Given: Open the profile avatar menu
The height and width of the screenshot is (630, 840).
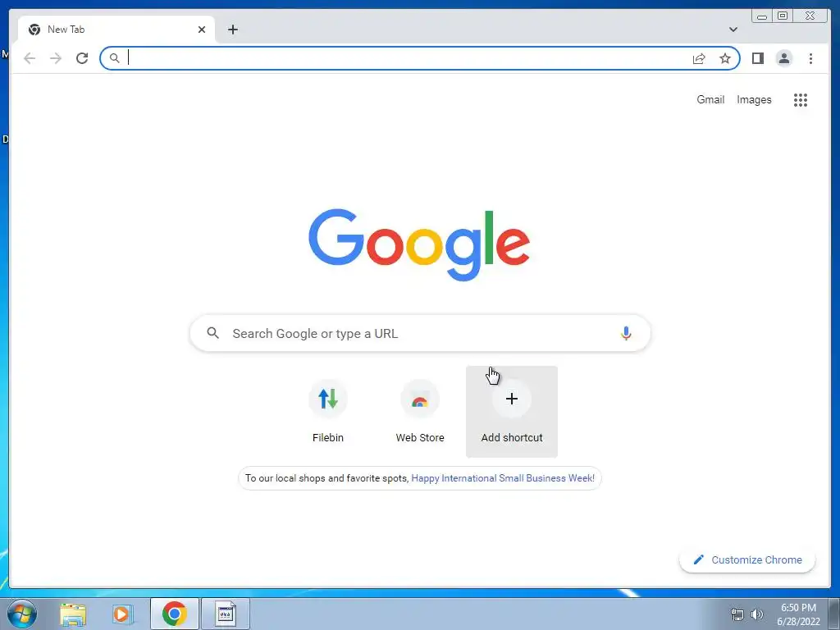Looking at the screenshot, I should pos(783,58).
